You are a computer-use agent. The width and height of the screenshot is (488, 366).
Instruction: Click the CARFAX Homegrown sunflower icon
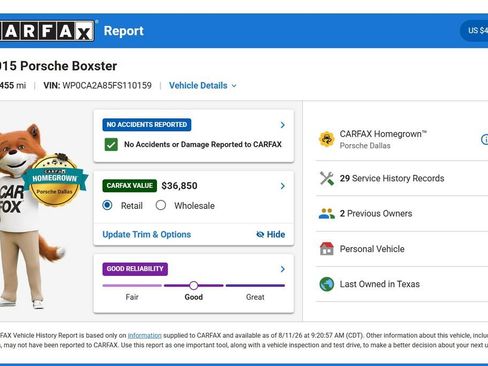click(326, 139)
